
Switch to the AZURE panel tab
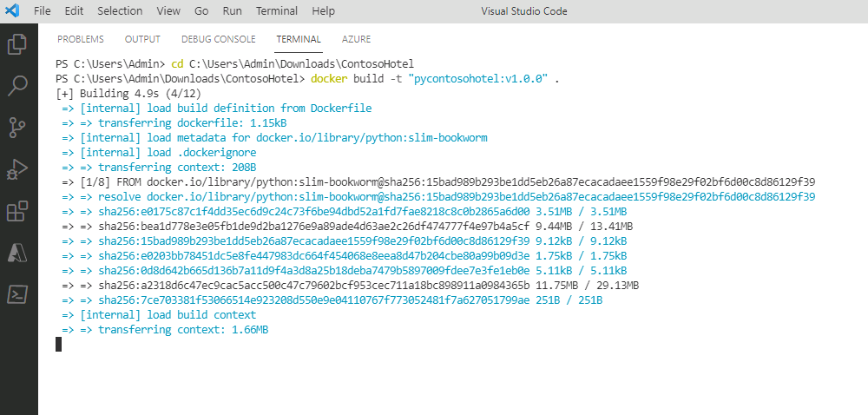coord(357,39)
